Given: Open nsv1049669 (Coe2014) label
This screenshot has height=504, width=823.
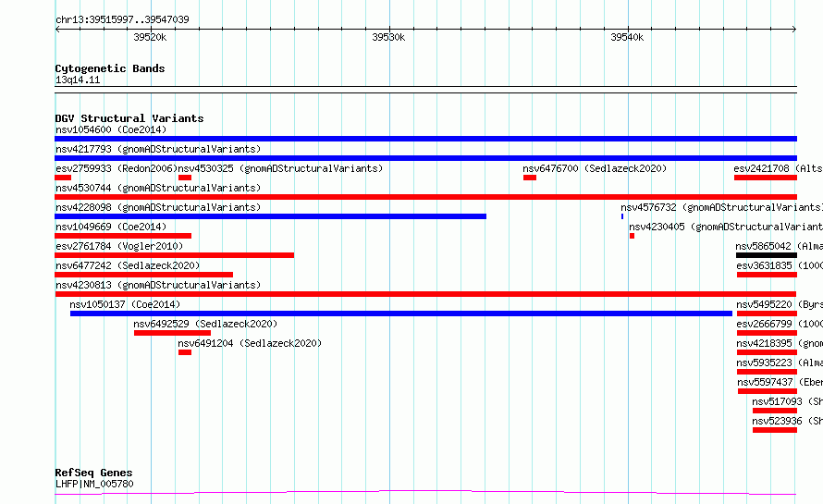Looking at the screenshot, I should (111, 227).
